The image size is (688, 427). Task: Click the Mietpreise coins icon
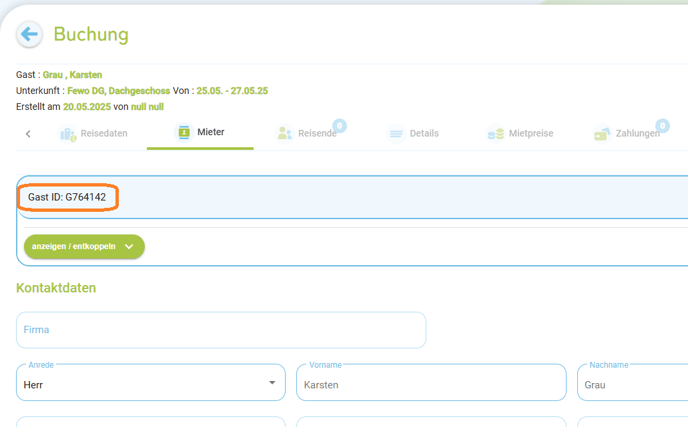tap(496, 134)
